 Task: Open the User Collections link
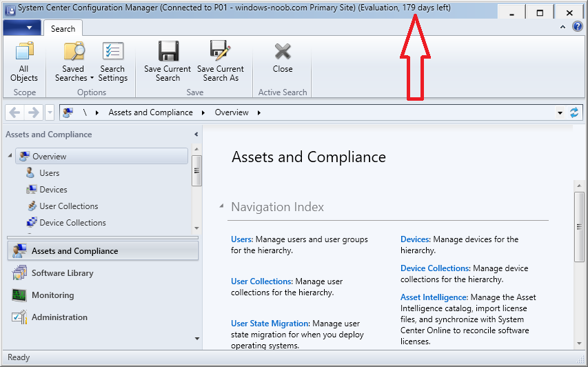(x=261, y=281)
